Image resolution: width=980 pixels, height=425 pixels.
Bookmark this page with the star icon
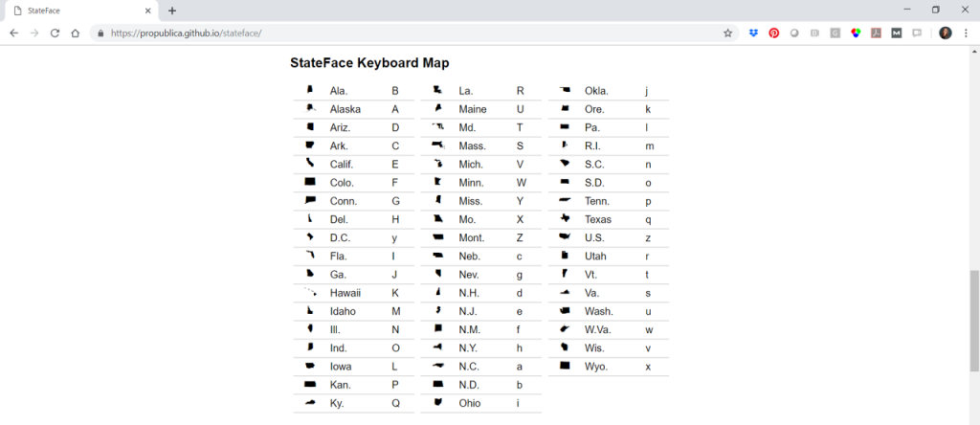[727, 34]
